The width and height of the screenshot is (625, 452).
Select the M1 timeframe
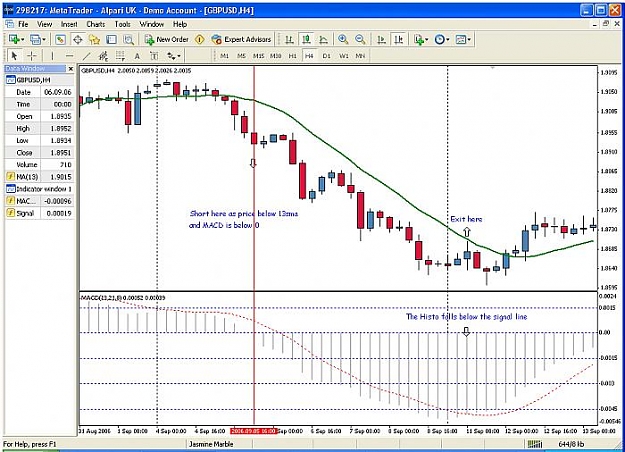(x=224, y=56)
